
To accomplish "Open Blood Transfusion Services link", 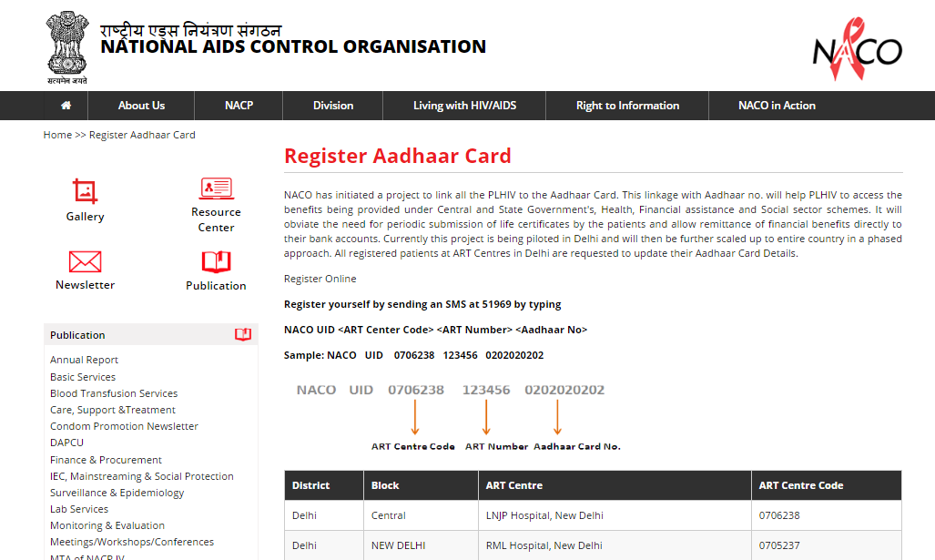I will pos(114,393).
